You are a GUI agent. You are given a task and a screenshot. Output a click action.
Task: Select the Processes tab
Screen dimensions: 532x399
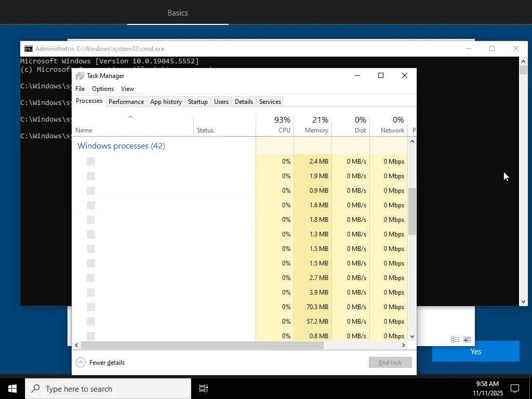coord(89,101)
